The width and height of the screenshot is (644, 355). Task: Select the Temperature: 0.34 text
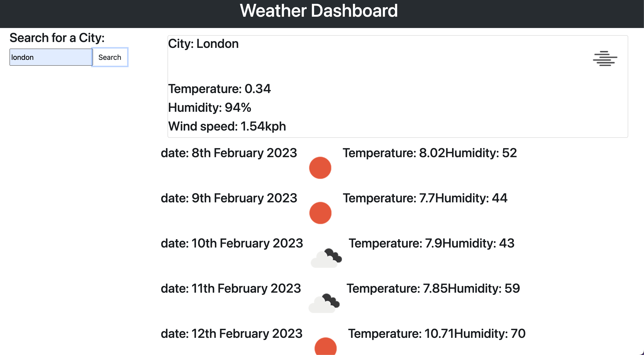coord(219,89)
